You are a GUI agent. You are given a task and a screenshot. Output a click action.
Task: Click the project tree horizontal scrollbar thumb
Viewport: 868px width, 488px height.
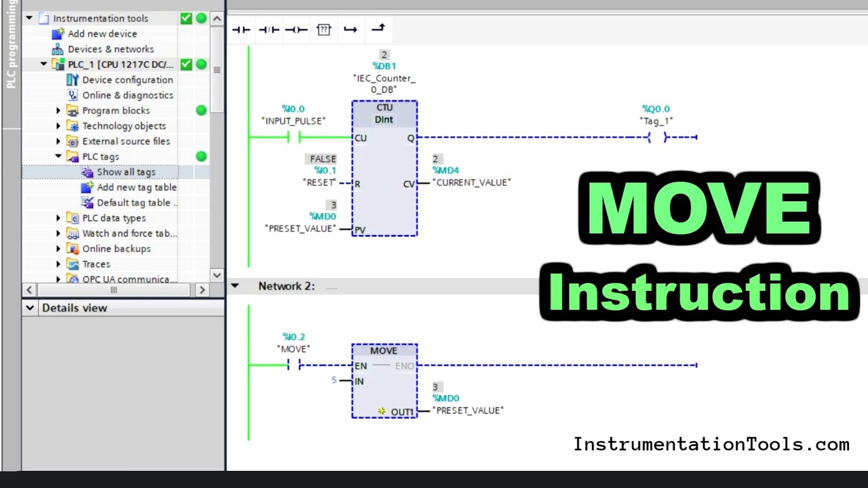pos(113,290)
